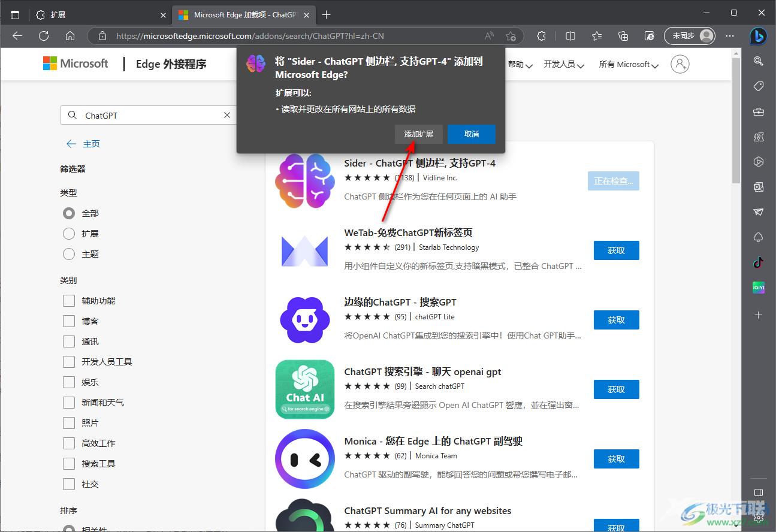Open the sidebar Outlook icon

tap(758, 187)
